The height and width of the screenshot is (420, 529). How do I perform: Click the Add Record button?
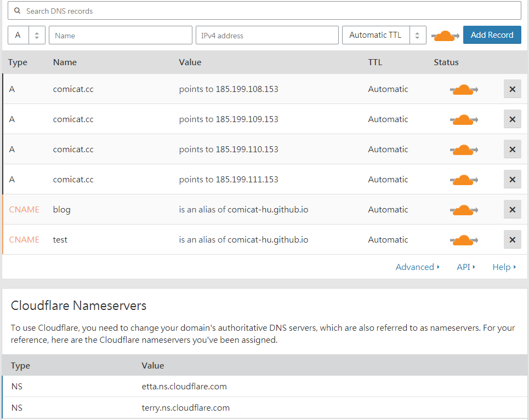click(x=492, y=34)
